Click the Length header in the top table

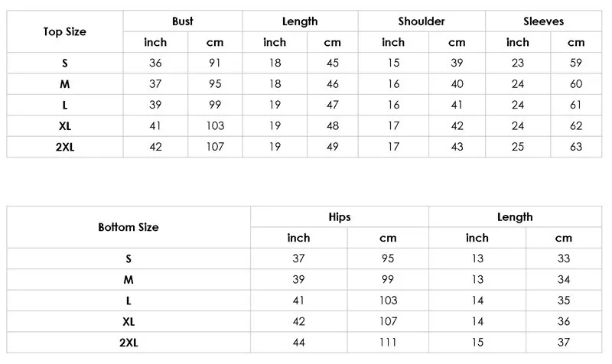(x=300, y=21)
